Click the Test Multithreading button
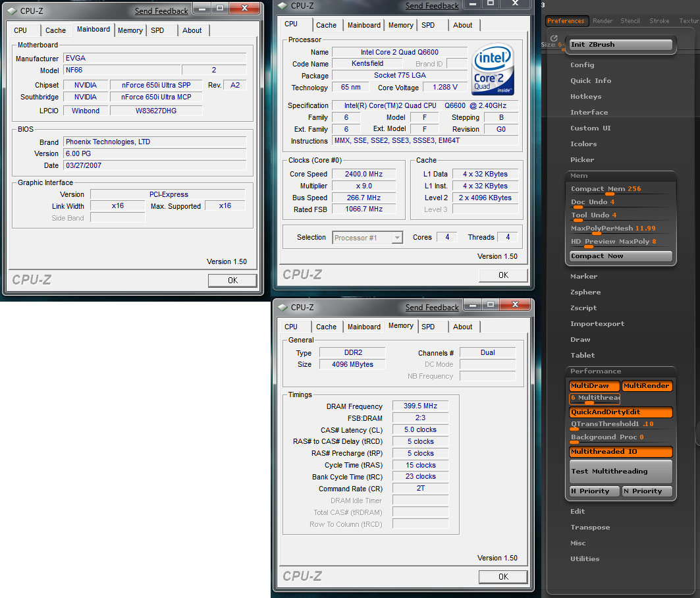This screenshot has width=700, height=598. click(x=620, y=472)
